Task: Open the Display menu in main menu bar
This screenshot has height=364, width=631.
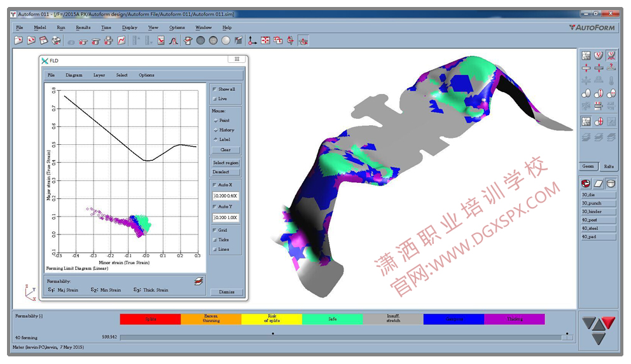Action: point(130,28)
